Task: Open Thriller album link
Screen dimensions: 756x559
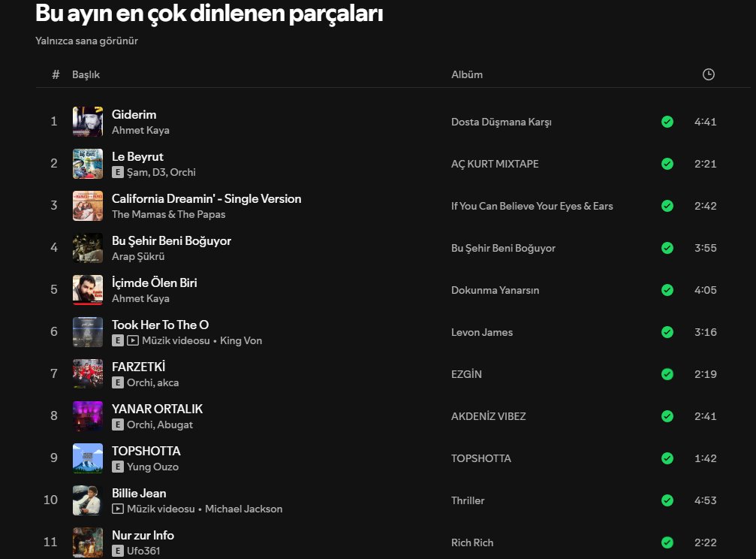Action: 468,500
